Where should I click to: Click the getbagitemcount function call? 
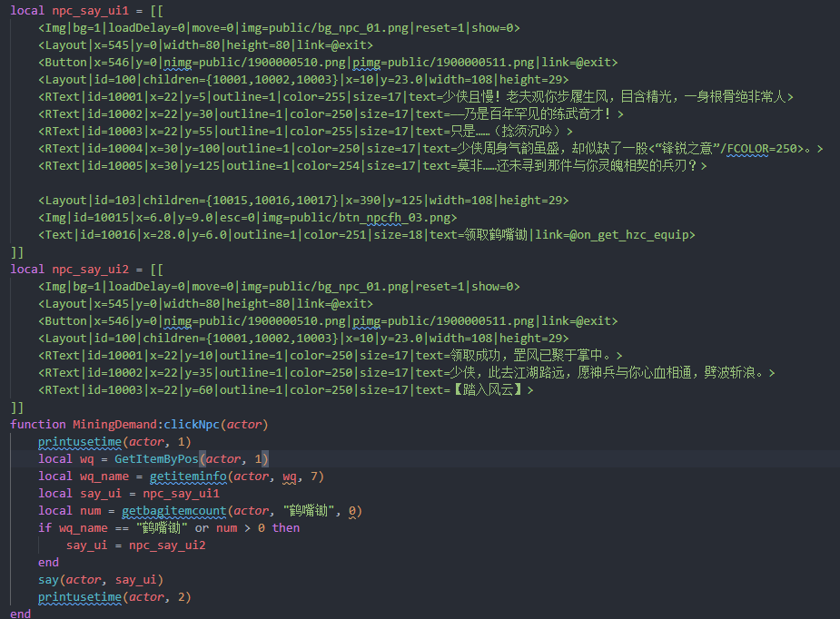[174, 511]
